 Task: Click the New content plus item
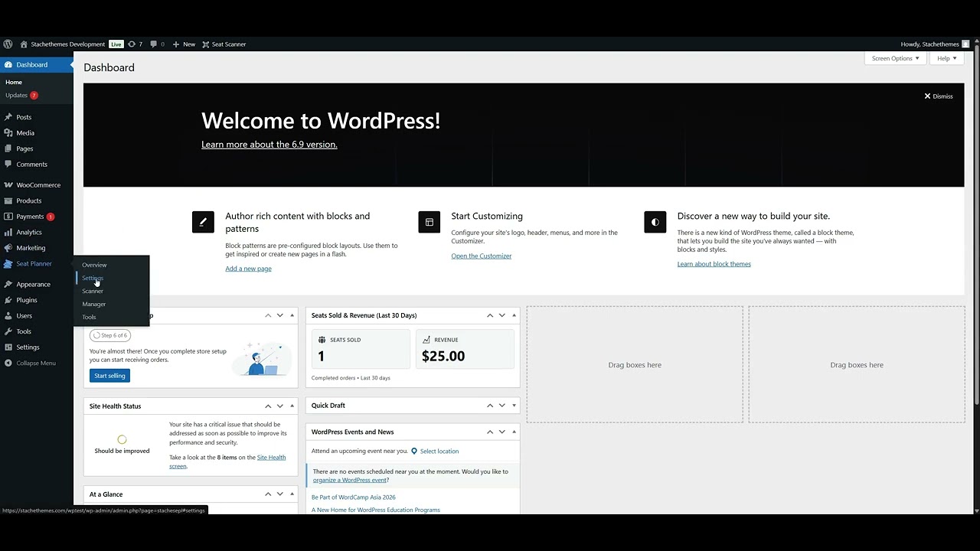(x=184, y=44)
